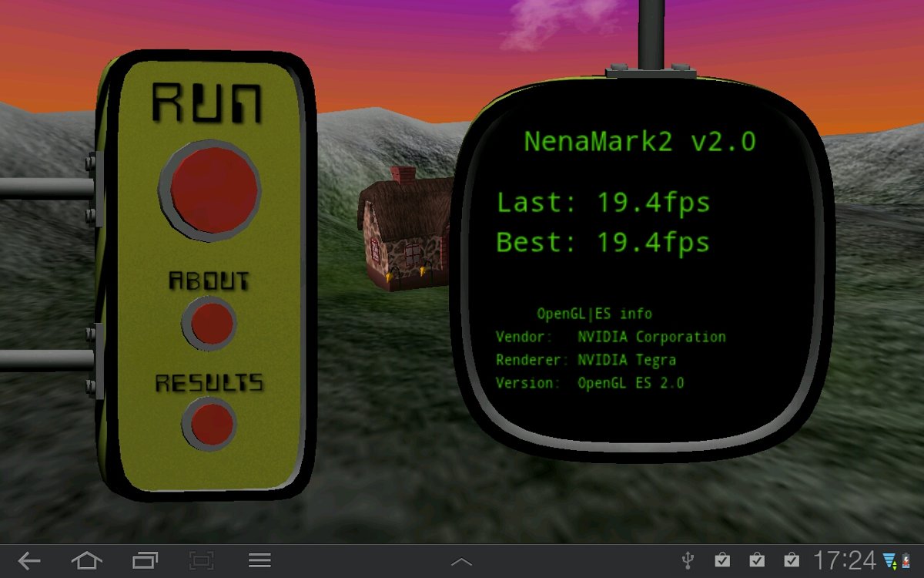Tap the USB connection status icon
The height and width of the screenshot is (578, 924).
click(x=688, y=560)
